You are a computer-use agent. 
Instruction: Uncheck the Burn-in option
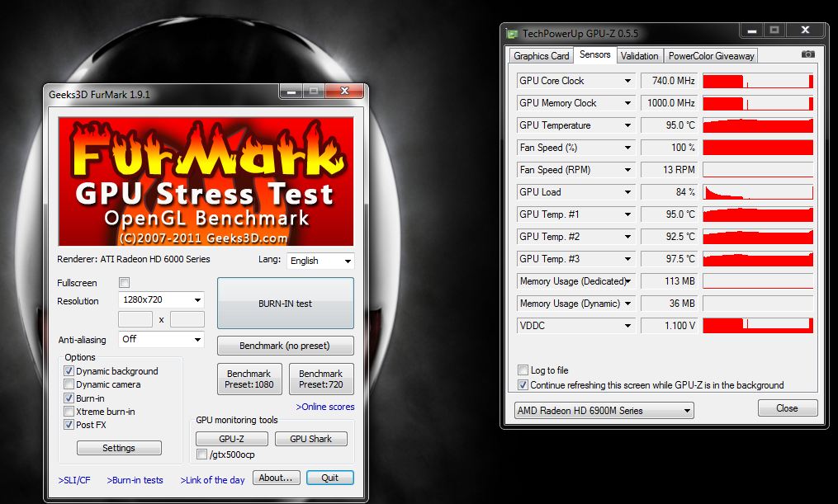(x=69, y=398)
